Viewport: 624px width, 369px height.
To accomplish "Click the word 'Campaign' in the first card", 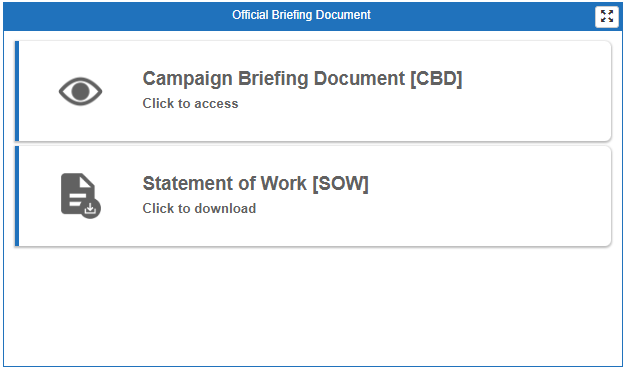I will click(x=187, y=79).
